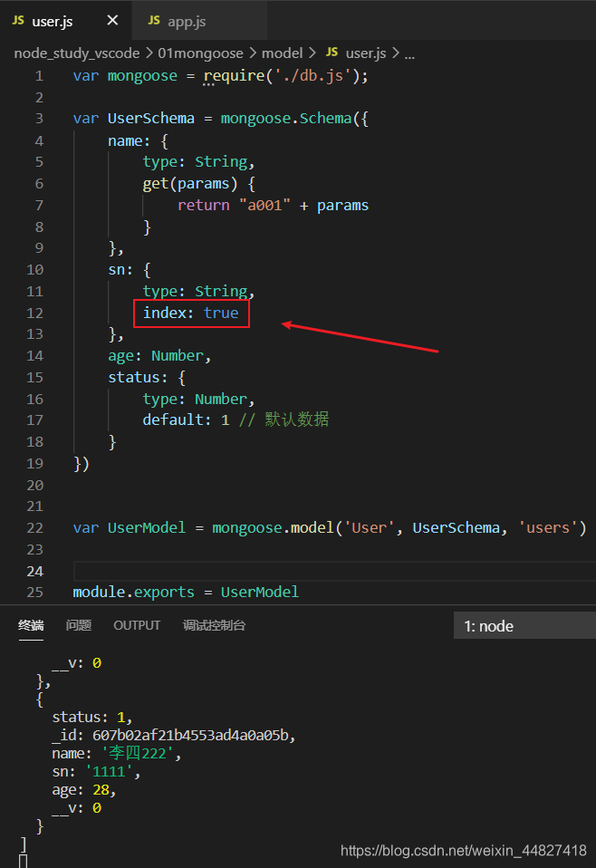Open the 调试控制台 debug console tab
Screen dimensions: 596x868
point(214,625)
